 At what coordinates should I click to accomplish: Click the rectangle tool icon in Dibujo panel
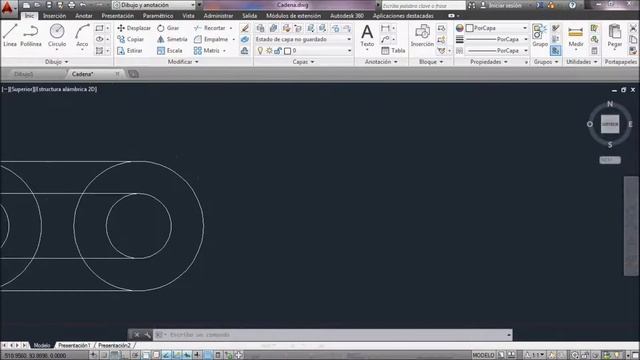coord(100,28)
